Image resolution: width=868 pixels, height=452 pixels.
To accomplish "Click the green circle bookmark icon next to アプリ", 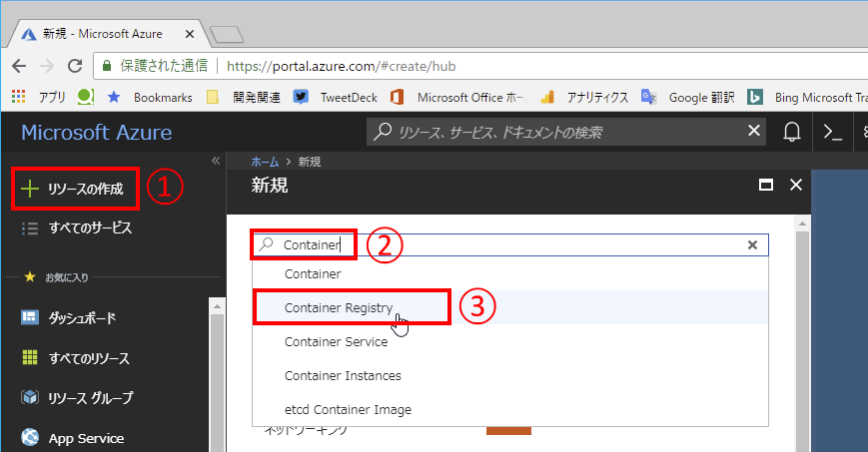I will click(x=85, y=97).
